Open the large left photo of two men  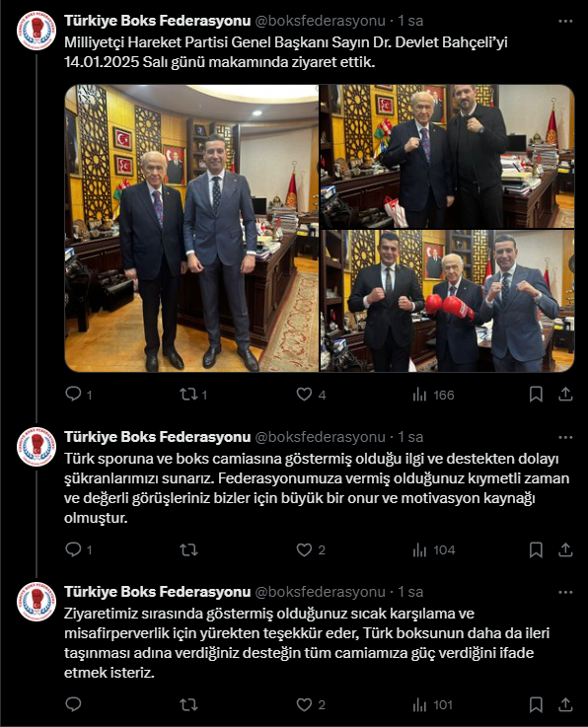(x=191, y=228)
